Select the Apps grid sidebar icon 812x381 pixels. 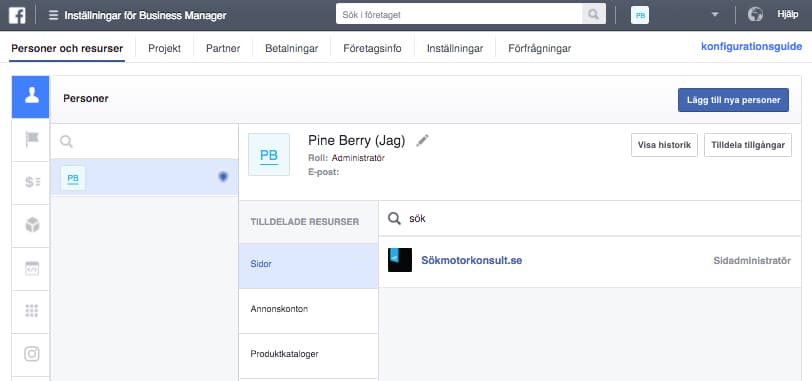tap(32, 311)
